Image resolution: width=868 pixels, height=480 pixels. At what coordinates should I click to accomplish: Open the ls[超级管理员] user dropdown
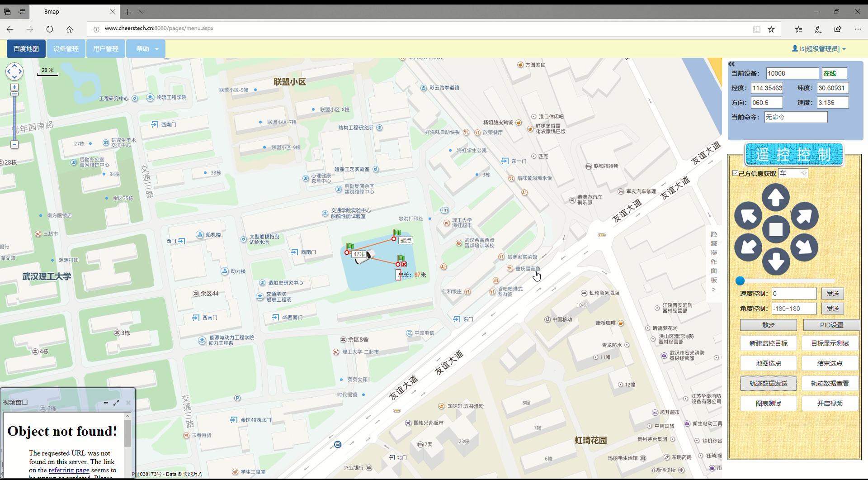[x=819, y=49]
